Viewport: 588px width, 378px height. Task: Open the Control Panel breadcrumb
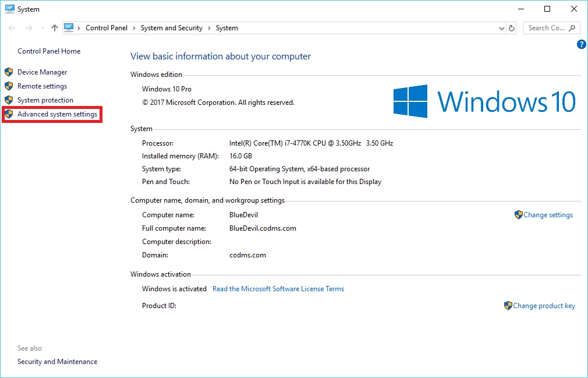coord(107,28)
